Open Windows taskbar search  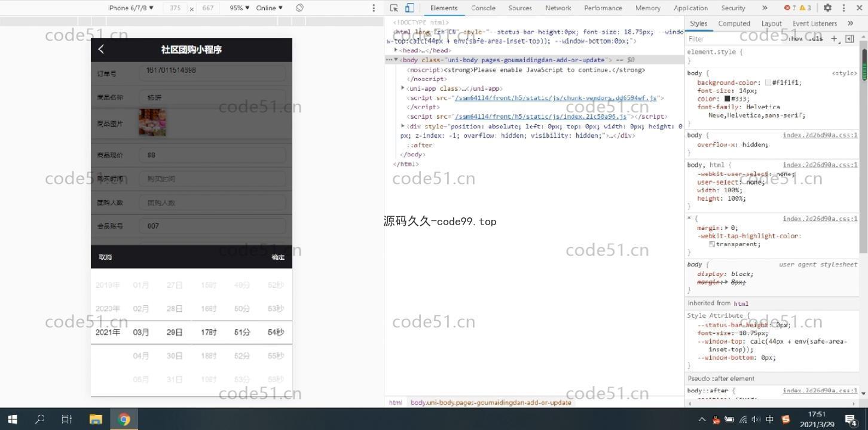tap(39, 419)
